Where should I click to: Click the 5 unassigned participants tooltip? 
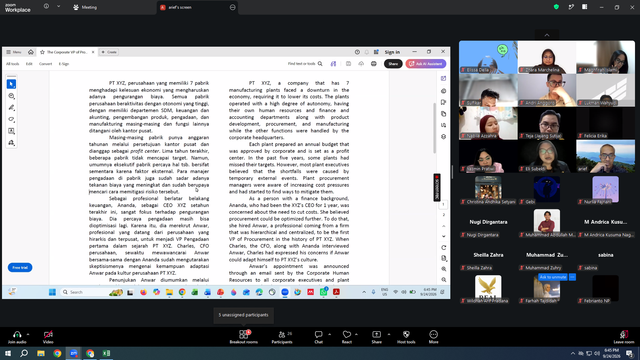tap(243, 315)
